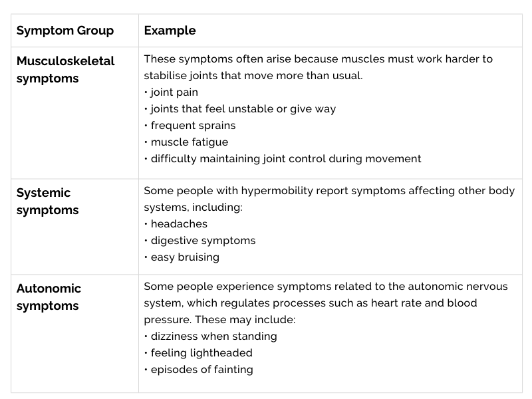Viewport: 532px width, 399px height.
Task: Click the "easy bruising" bullet item
Action: point(184,257)
